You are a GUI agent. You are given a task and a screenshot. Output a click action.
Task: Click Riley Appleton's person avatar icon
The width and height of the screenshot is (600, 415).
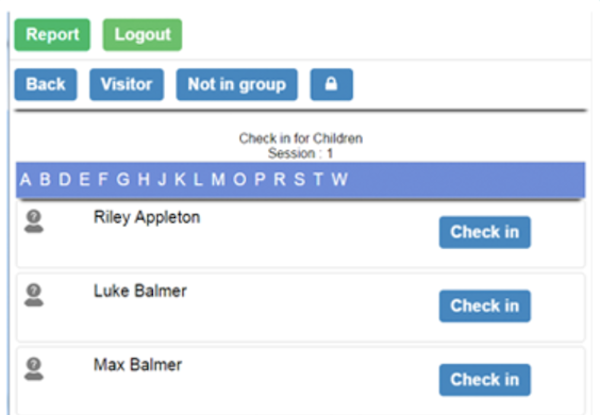[33, 221]
